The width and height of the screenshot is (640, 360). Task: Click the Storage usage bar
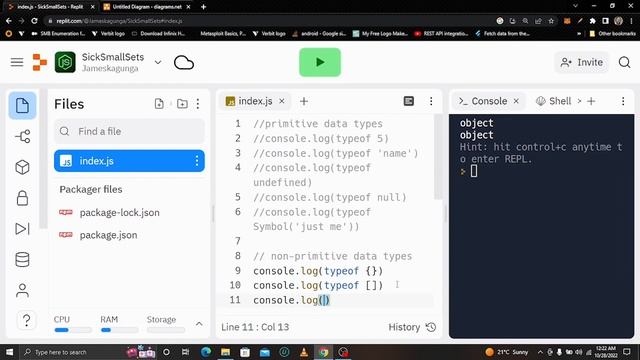[x=166, y=330]
